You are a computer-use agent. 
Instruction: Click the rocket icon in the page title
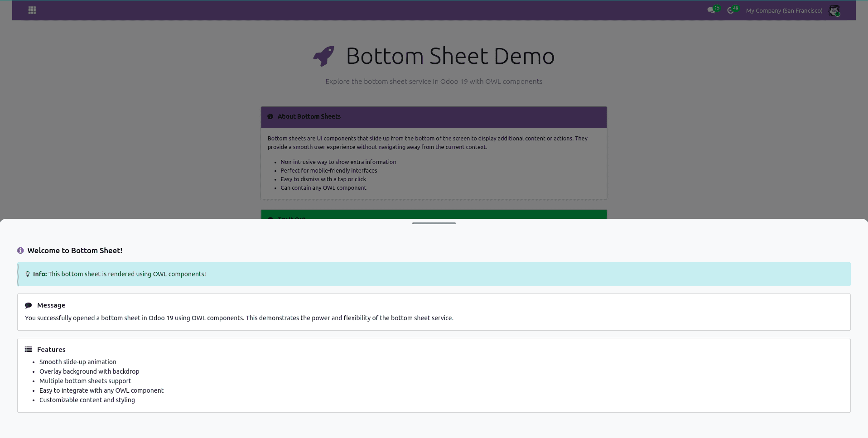pos(323,56)
